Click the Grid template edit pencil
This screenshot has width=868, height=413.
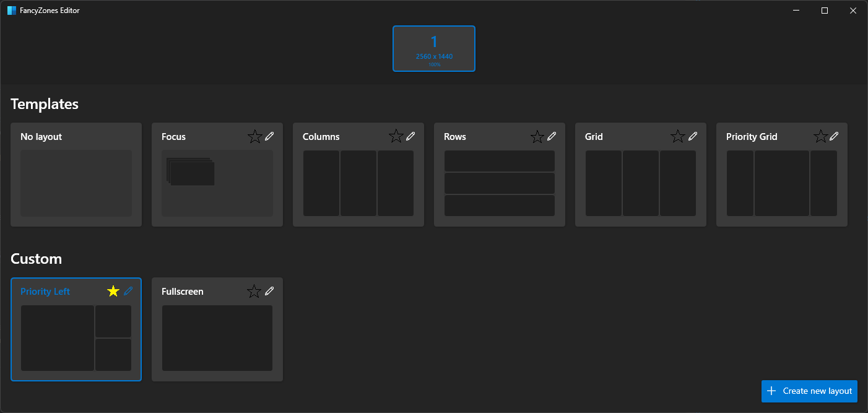[x=693, y=136]
